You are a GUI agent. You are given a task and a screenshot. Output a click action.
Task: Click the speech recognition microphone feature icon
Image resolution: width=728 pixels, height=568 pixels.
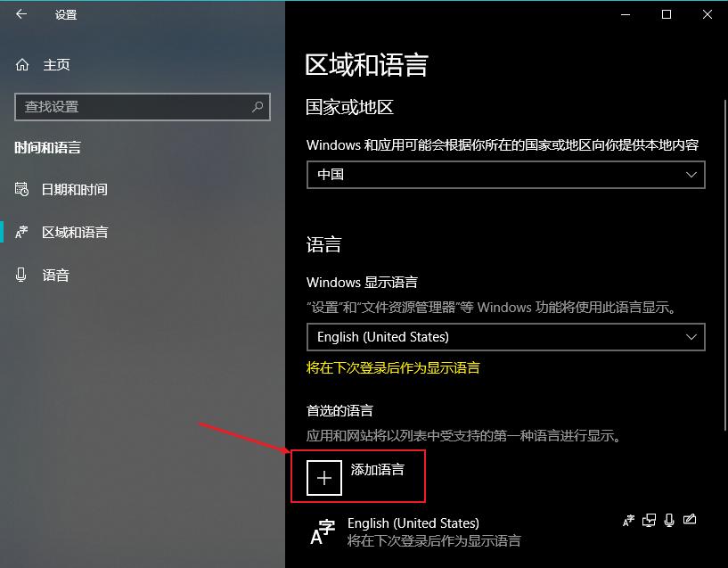click(669, 521)
